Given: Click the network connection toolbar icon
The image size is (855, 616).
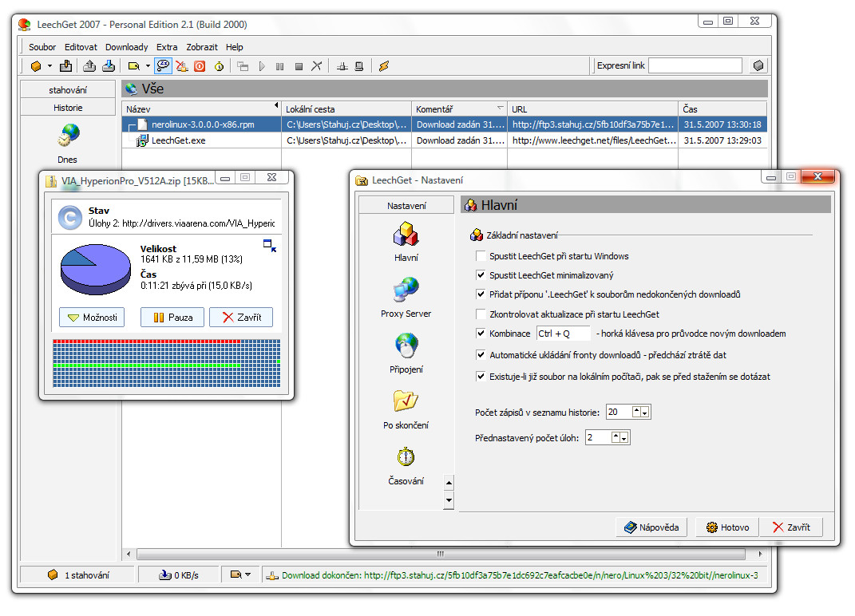Looking at the screenshot, I should [x=342, y=66].
